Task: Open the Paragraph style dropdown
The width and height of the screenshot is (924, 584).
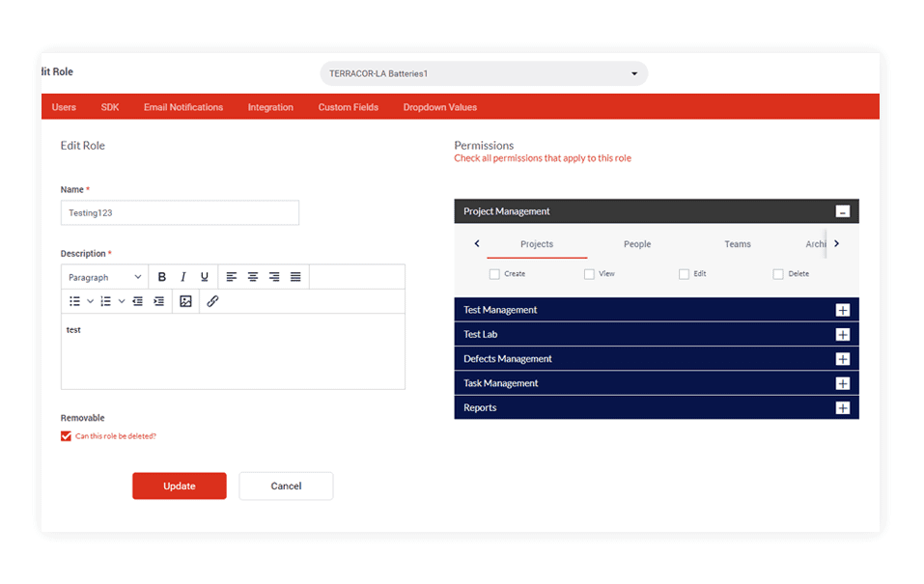Action: (105, 277)
